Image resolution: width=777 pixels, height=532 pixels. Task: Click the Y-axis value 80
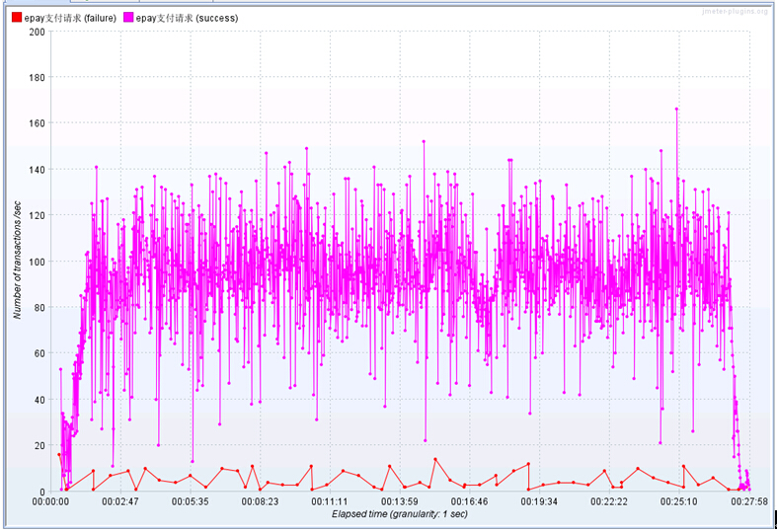click(x=39, y=308)
